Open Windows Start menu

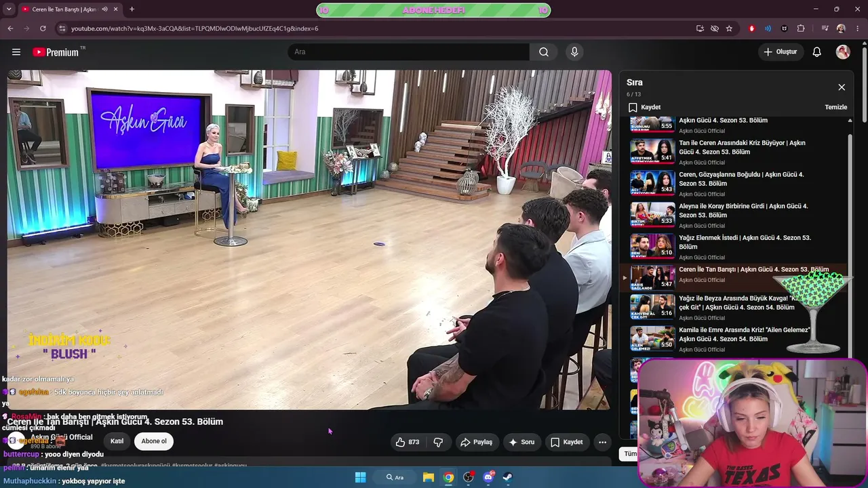click(361, 477)
